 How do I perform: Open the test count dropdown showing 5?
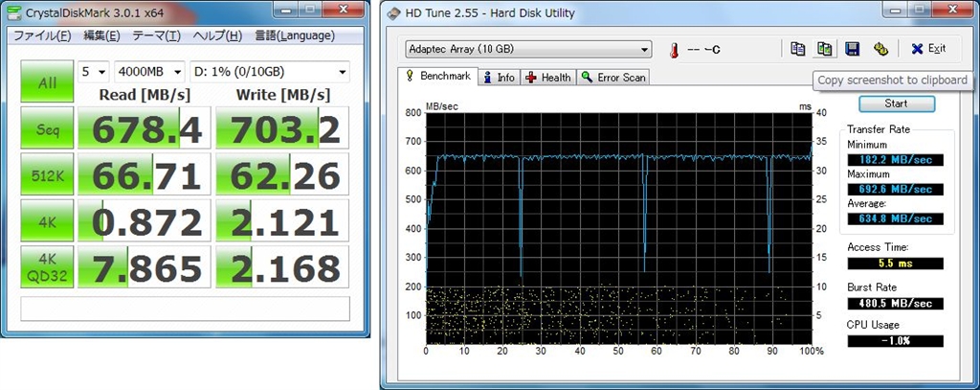[x=93, y=72]
